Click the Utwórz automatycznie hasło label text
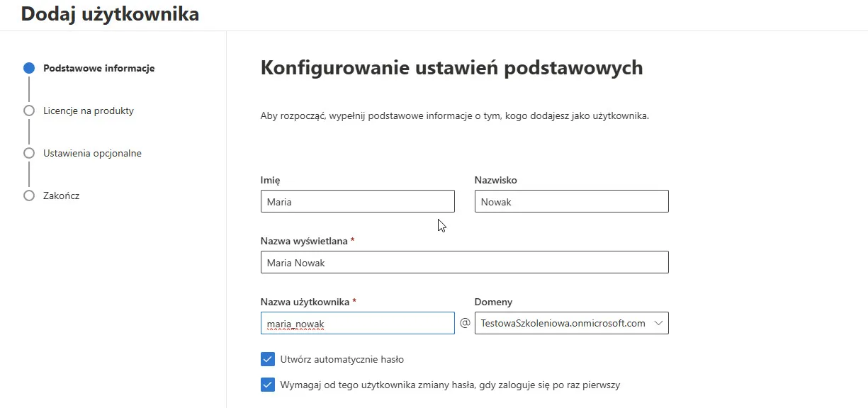Image resolution: width=868 pixels, height=408 pixels. click(342, 359)
